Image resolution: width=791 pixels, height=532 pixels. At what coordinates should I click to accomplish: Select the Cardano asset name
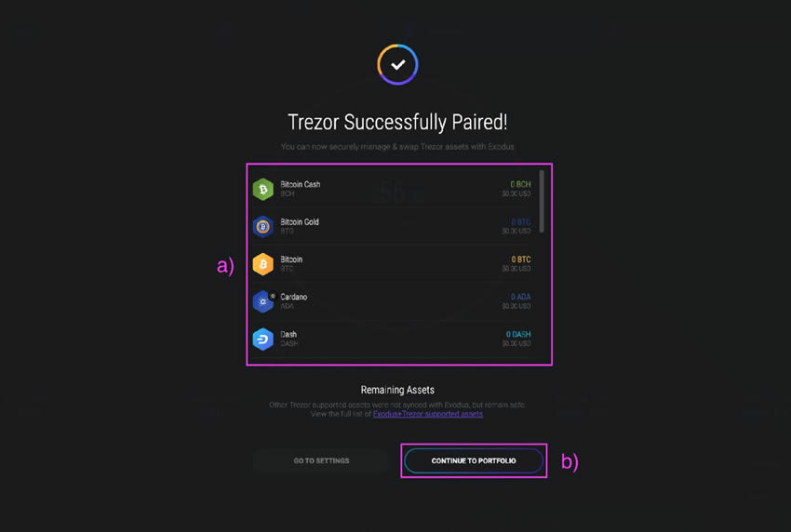(x=294, y=297)
